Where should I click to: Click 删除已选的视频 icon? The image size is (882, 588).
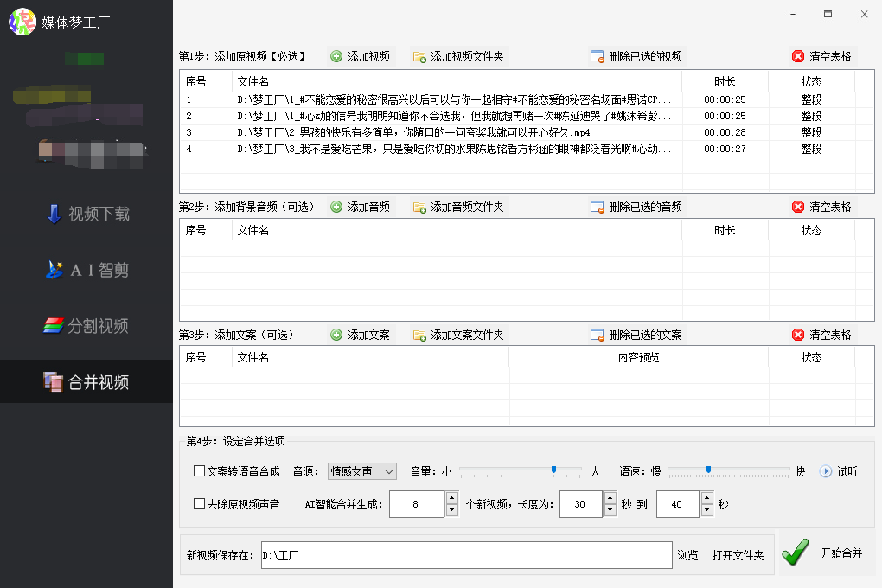[598, 57]
